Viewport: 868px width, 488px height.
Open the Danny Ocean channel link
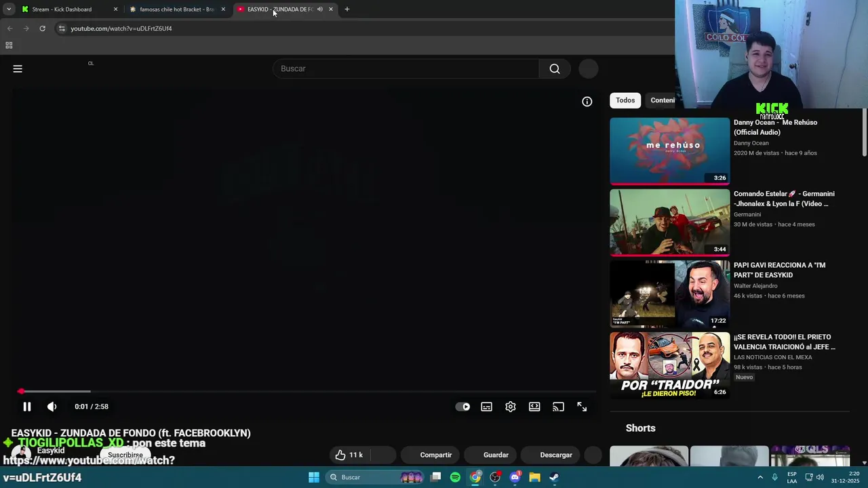(x=751, y=143)
